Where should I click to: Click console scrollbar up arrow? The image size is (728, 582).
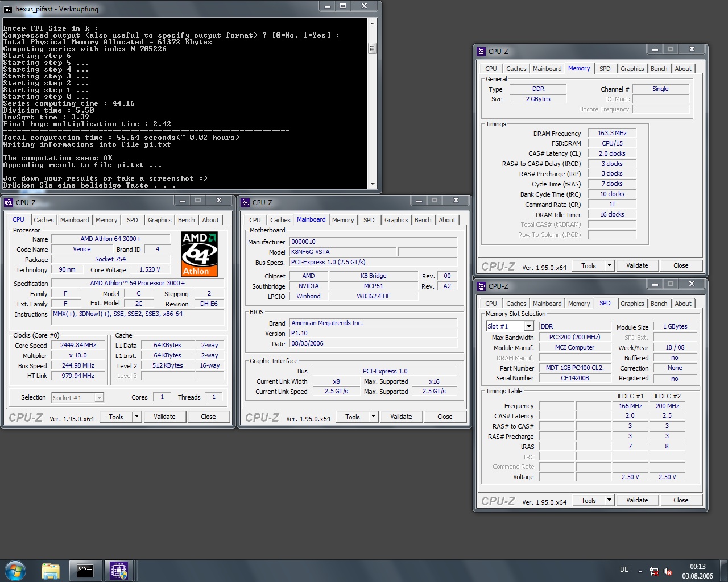tap(373, 23)
